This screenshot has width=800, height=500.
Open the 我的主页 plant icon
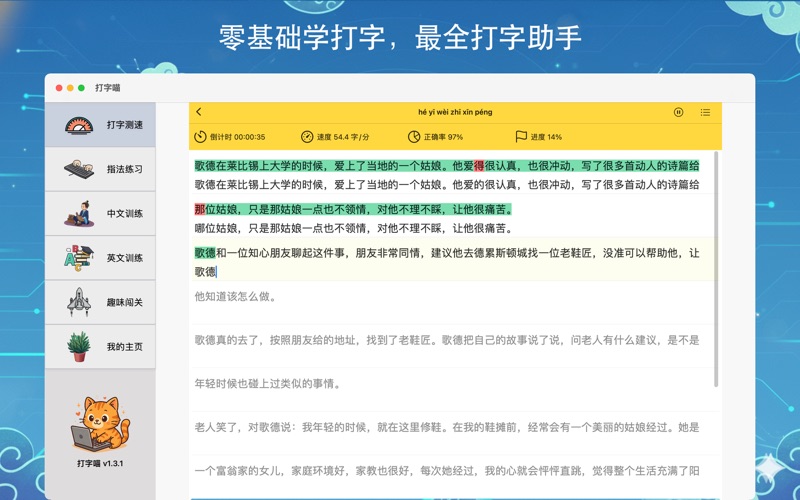pyautogui.click(x=79, y=346)
